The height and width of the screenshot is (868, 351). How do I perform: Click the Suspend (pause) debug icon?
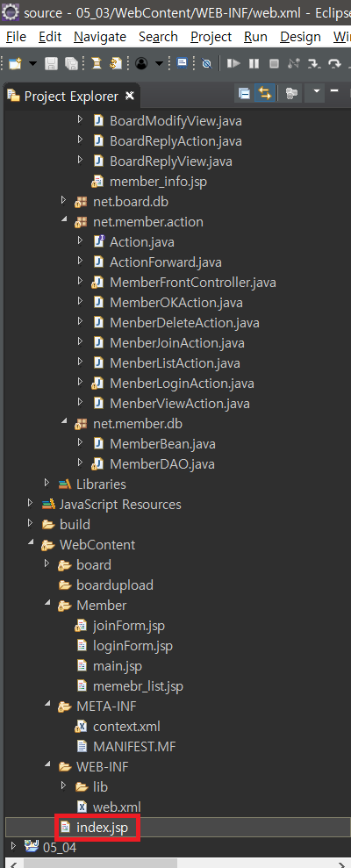pyautogui.click(x=254, y=64)
